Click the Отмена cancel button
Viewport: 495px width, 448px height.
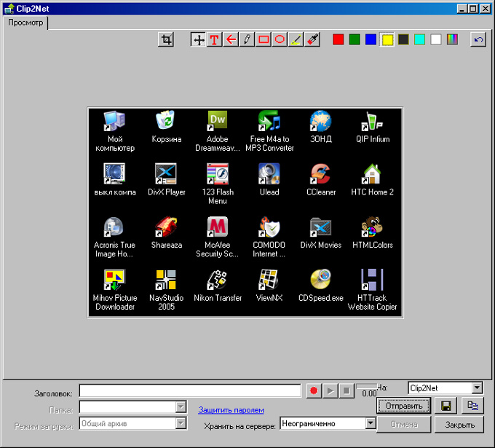tap(404, 424)
